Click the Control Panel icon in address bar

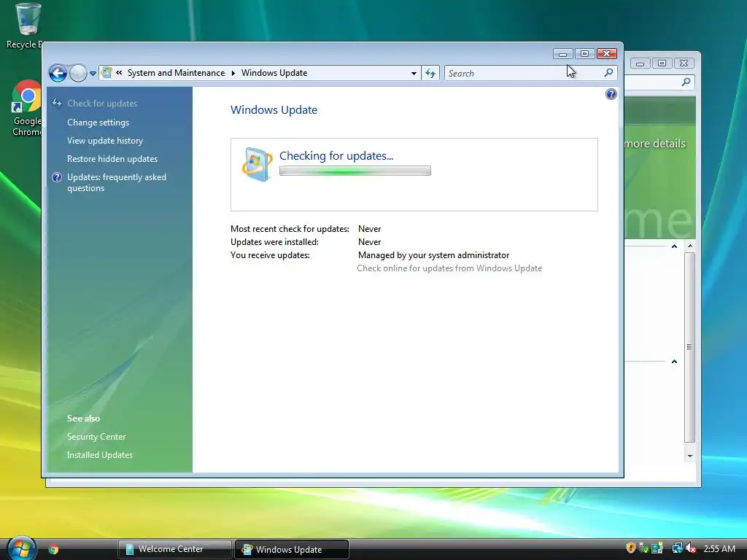click(x=107, y=72)
